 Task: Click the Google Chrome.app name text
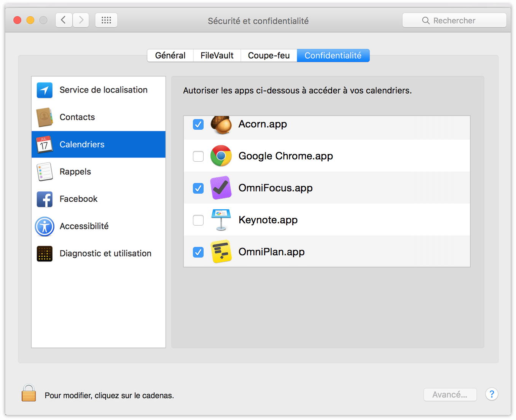286,156
